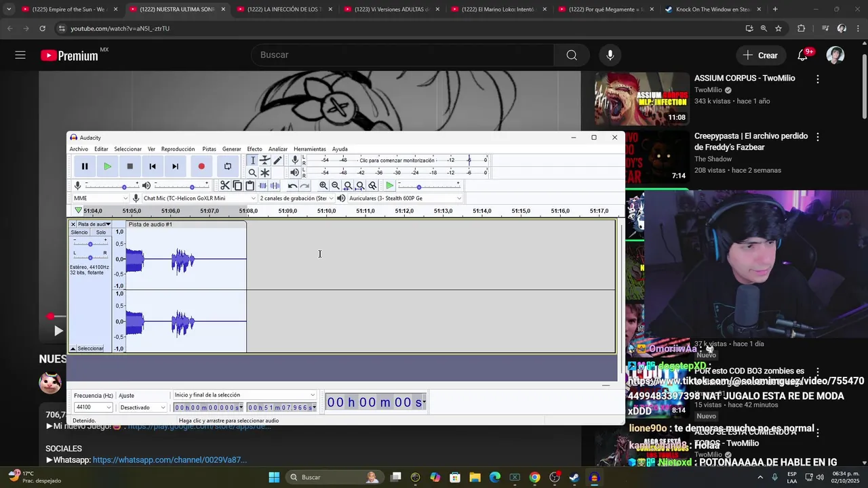
Task: Paste audio with the clipboard icon
Action: (250, 186)
